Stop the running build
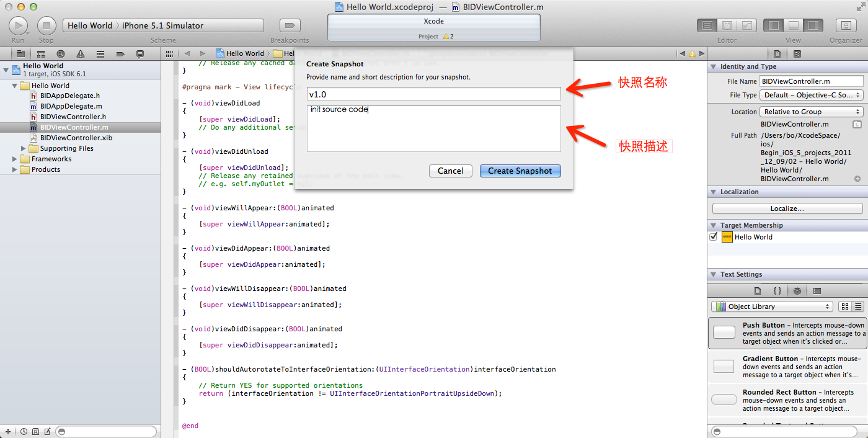The image size is (868, 438). (x=46, y=25)
